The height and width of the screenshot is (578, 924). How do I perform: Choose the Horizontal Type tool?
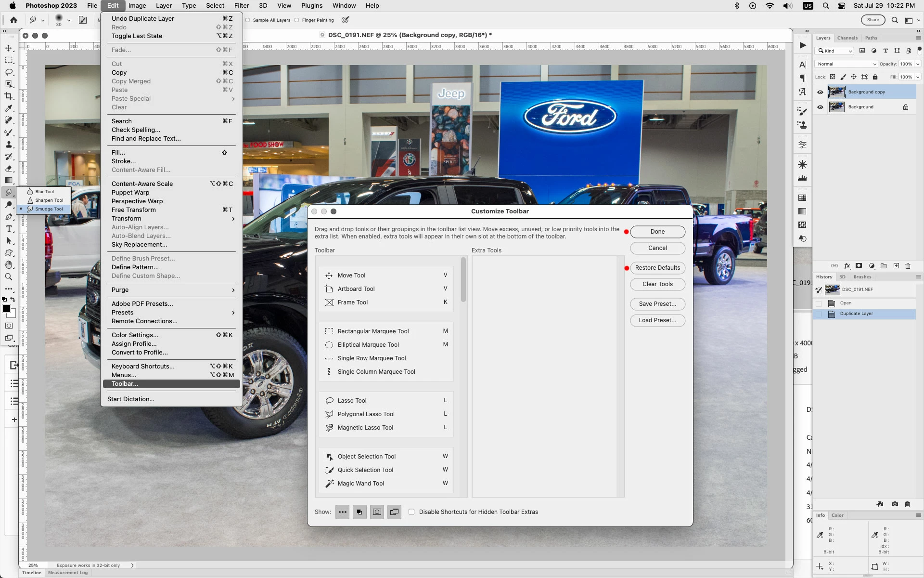(x=9, y=229)
